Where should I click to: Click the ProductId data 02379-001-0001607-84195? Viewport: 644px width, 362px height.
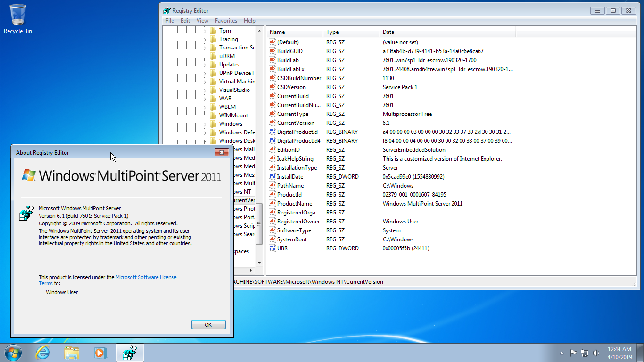(x=414, y=194)
